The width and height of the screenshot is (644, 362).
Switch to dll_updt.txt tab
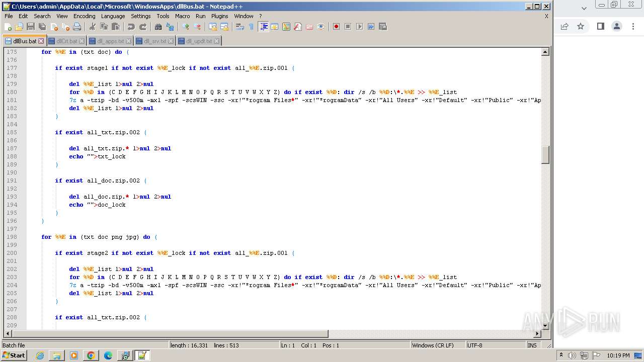tap(198, 41)
